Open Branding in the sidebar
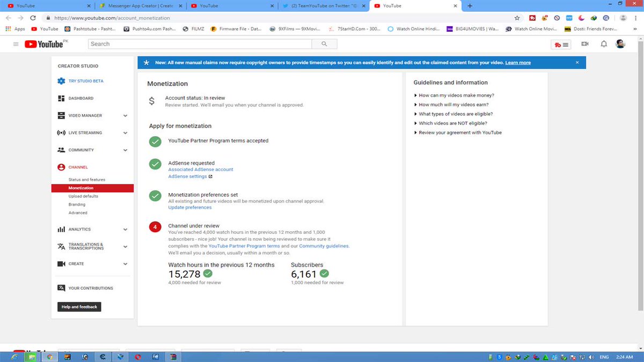This screenshot has width=644, height=362. click(x=77, y=204)
